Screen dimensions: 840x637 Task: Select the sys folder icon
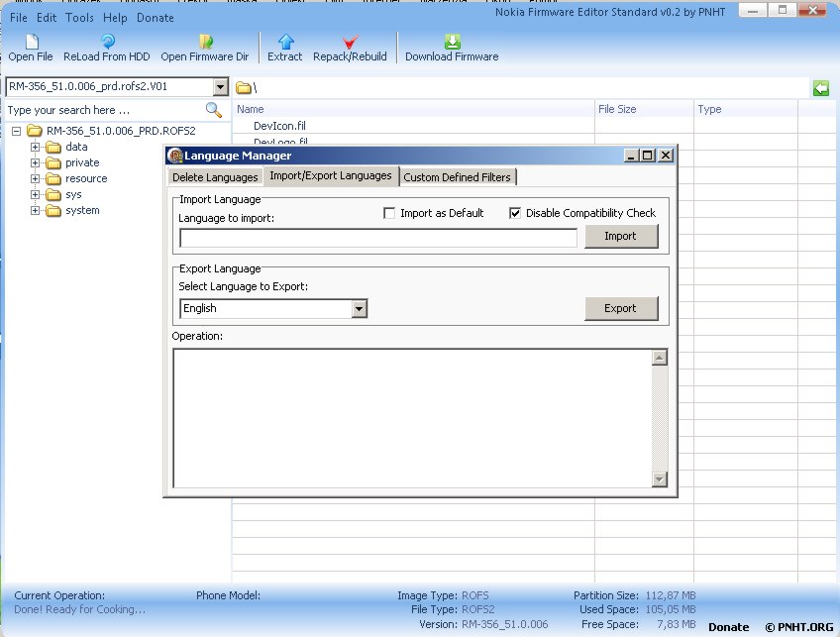(53, 195)
